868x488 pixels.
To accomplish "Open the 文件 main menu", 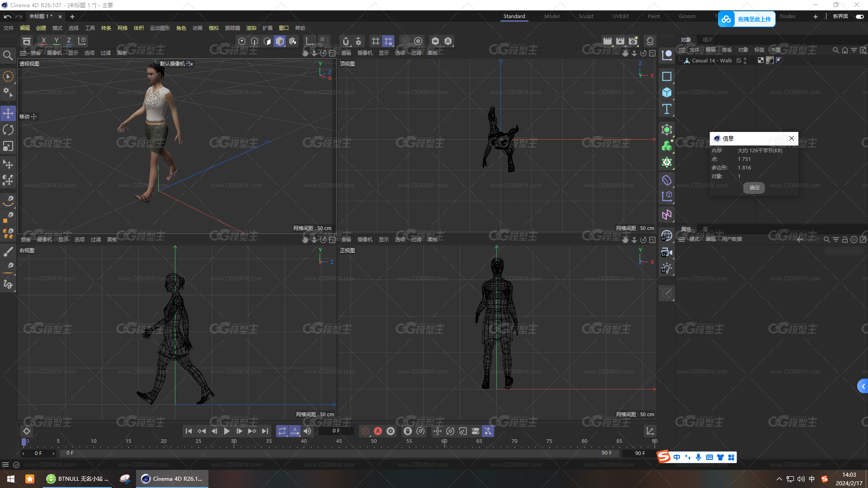I will coord(9,28).
